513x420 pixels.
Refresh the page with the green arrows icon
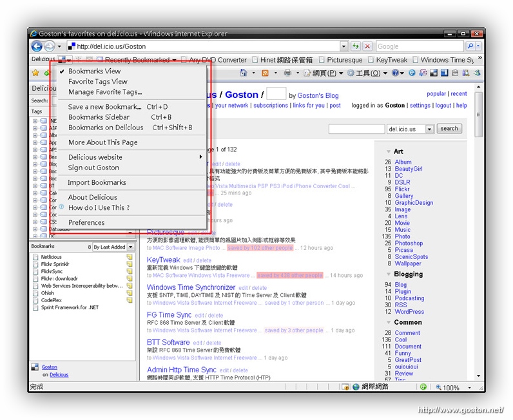356,46
